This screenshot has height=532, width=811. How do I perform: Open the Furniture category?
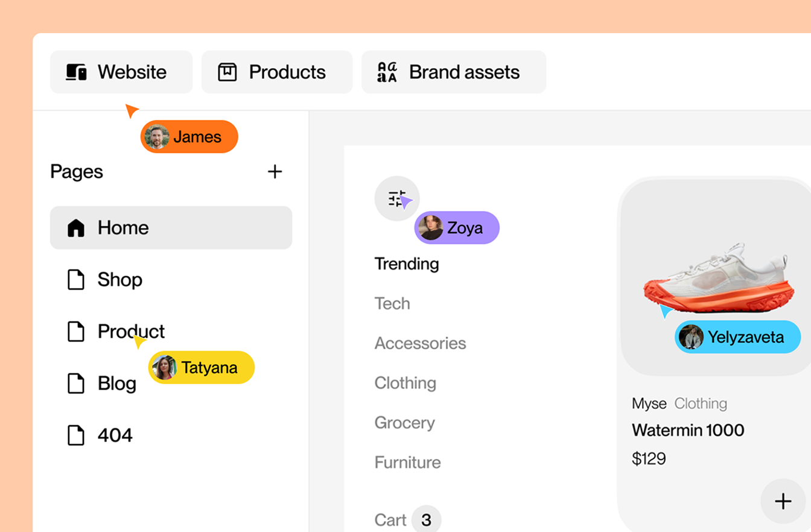[407, 463]
